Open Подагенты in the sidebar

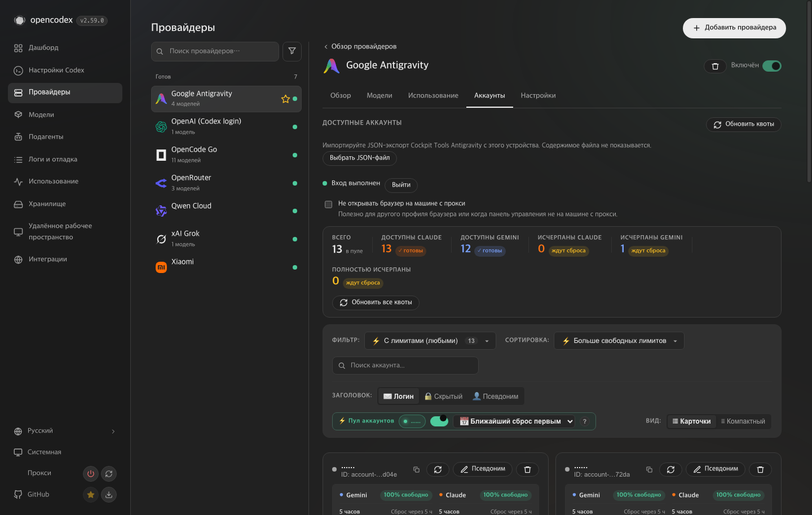[x=65, y=137]
